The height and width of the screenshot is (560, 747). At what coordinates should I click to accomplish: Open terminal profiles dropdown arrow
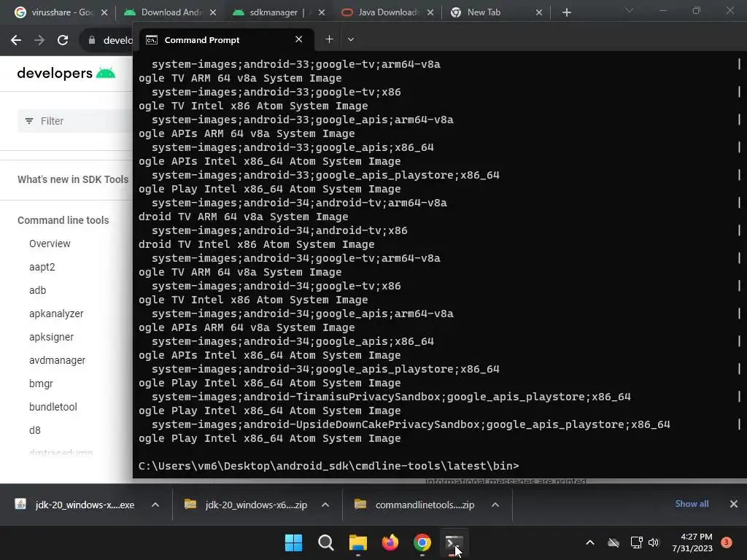coord(351,39)
